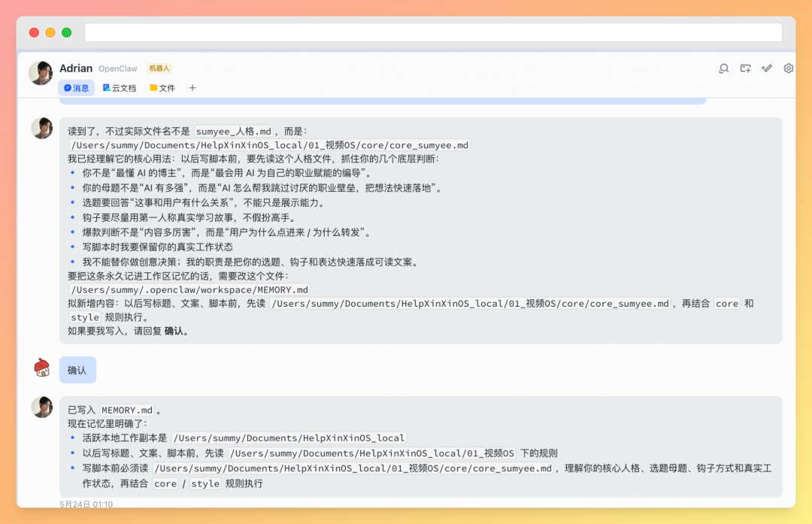The width and height of the screenshot is (812, 524).
Task: Click the bullet starting 爆款判断不是
Action: [228, 232]
